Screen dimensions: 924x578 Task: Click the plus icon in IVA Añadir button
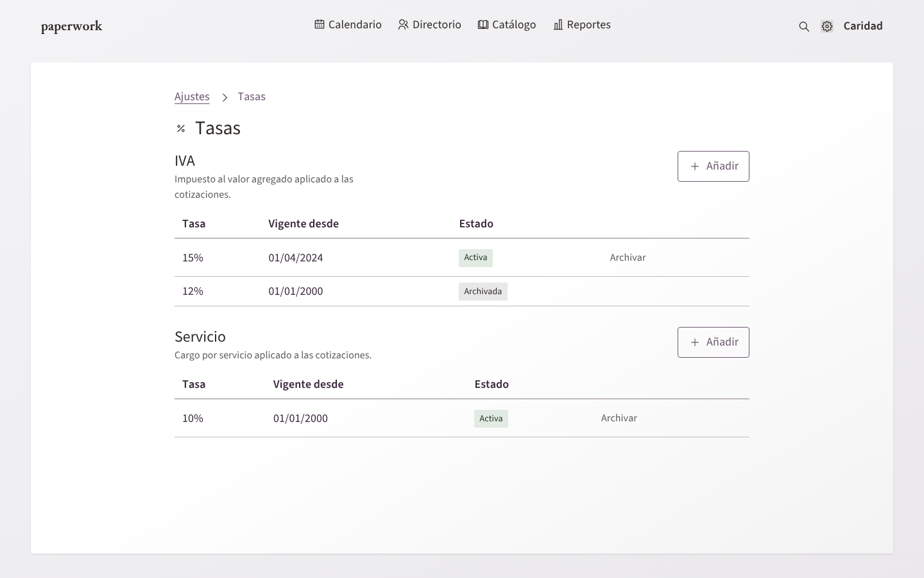(x=695, y=166)
